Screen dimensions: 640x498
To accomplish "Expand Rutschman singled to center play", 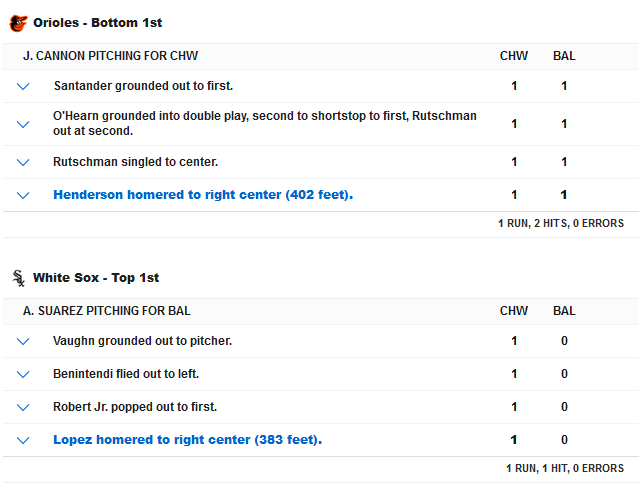I will point(23,162).
